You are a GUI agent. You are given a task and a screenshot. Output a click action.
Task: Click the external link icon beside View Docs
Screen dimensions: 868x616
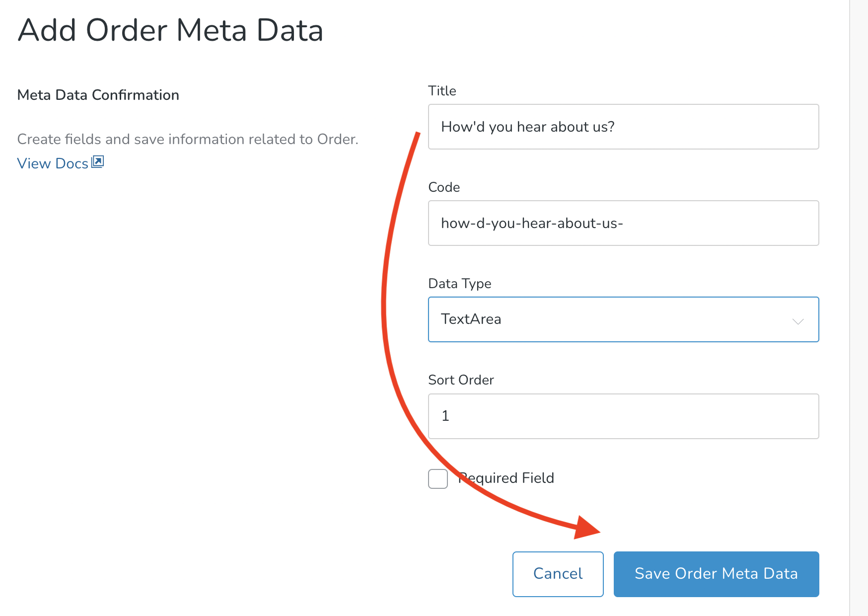pyautogui.click(x=98, y=162)
